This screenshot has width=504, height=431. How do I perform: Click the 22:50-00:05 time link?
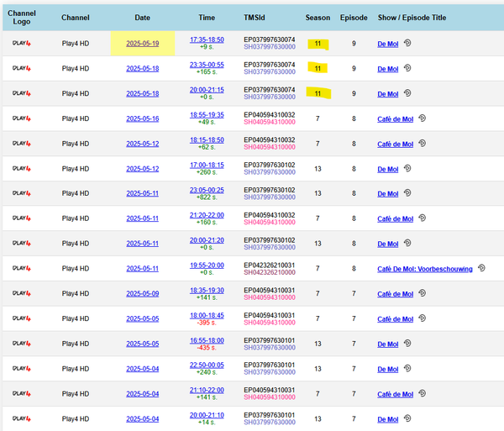pos(207,364)
